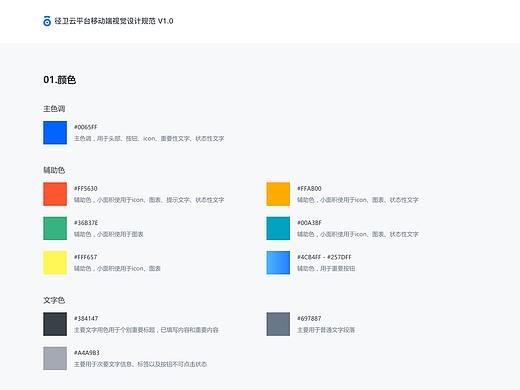
Task: Click the description under the #00A3BF code
Action: (x=358, y=234)
